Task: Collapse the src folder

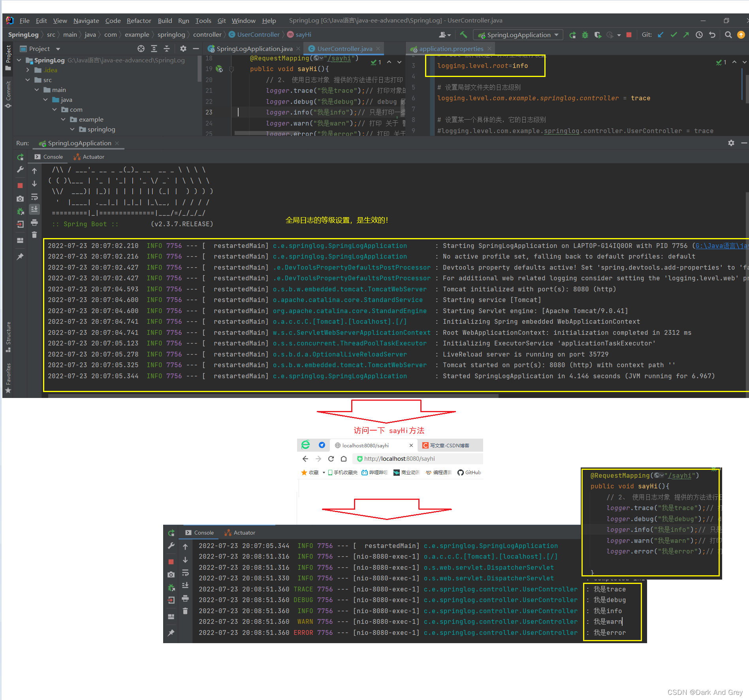Action: [x=28, y=80]
